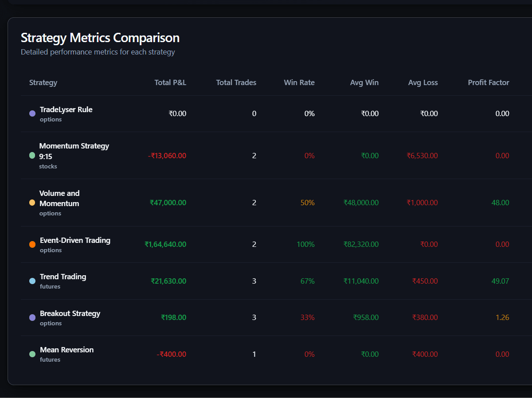Select the green indicator beside Momentum Strategy 9:15
532x398 pixels.
(32, 156)
